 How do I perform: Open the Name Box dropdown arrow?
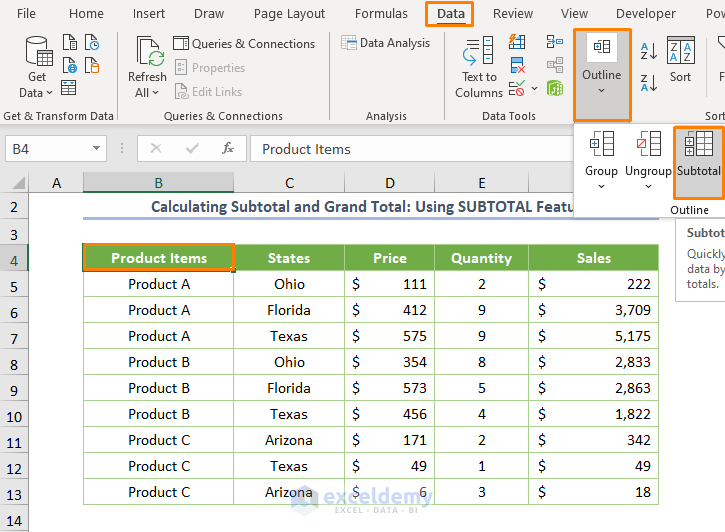(96, 149)
